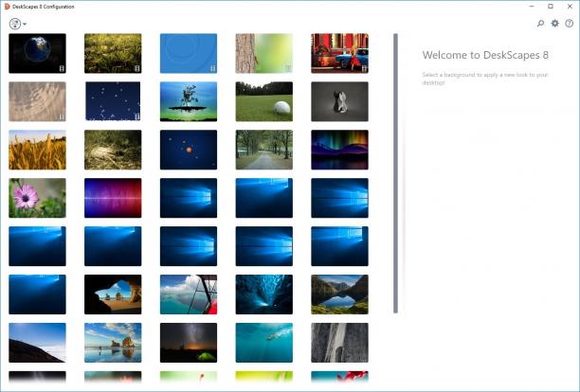Select the purple-red sound wave background
Viewport: 580px width, 392px height.
coord(113,198)
